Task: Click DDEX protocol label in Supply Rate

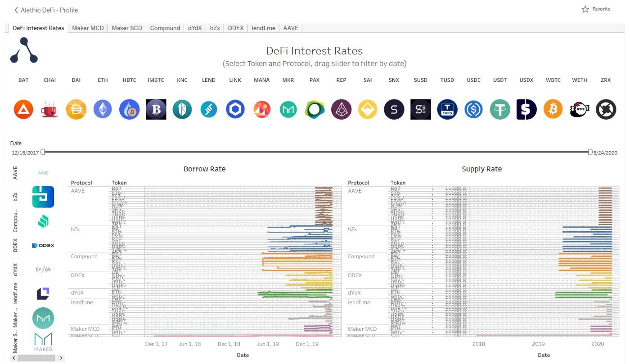Action: (355, 275)
